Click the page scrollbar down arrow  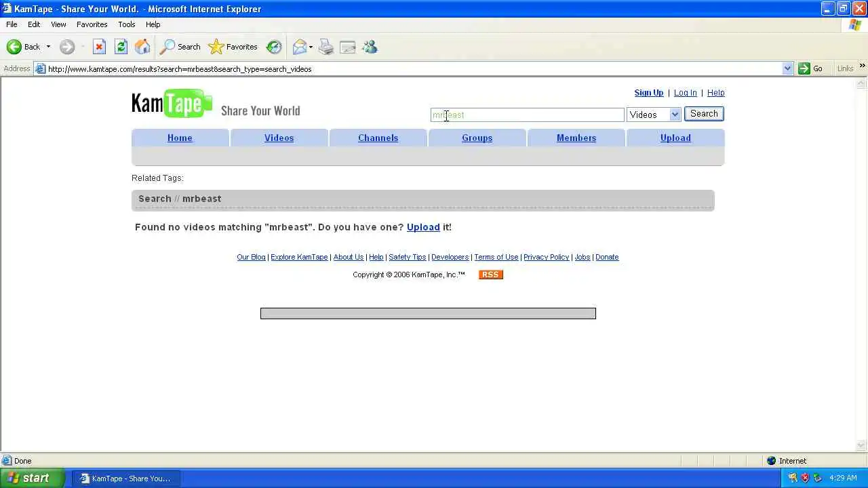861,445
